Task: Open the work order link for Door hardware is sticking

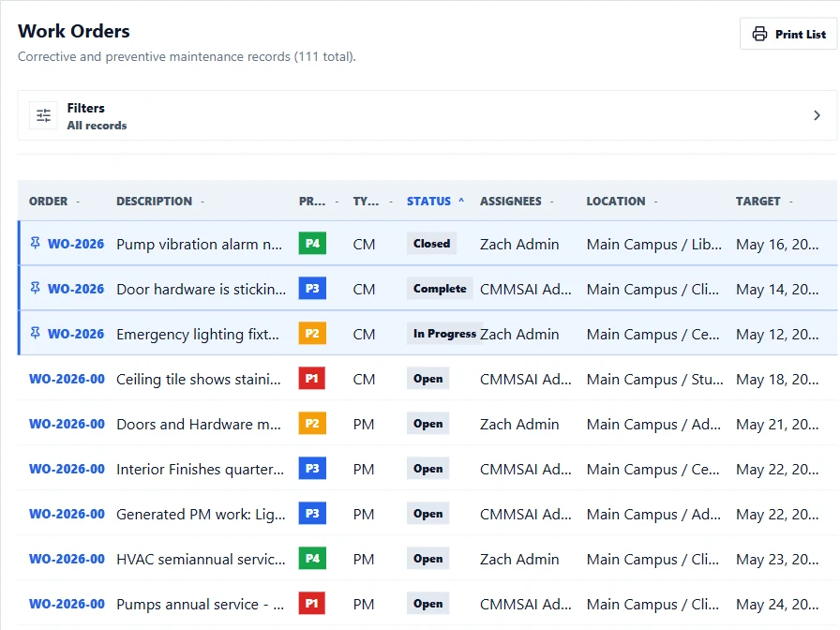Action: pyautogui.click(x=76, y=289)
